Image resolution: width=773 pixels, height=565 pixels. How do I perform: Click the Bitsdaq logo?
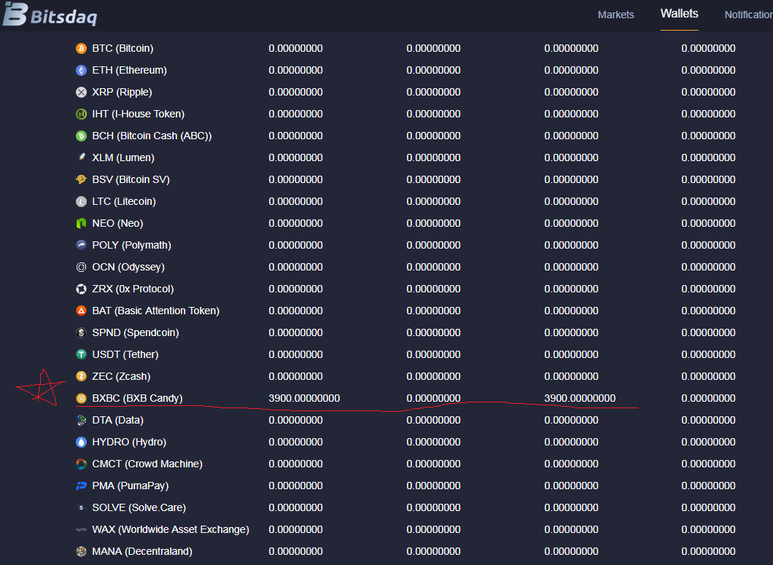click(x=50, y=14)
